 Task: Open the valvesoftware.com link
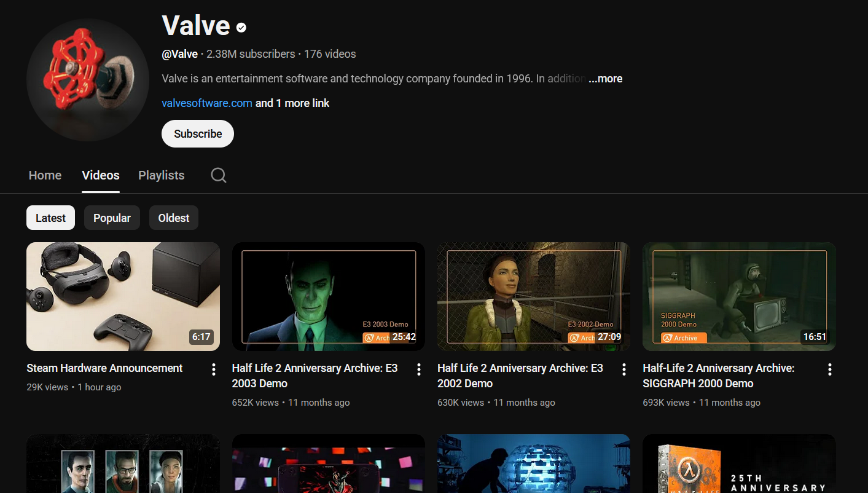(207, 103)
